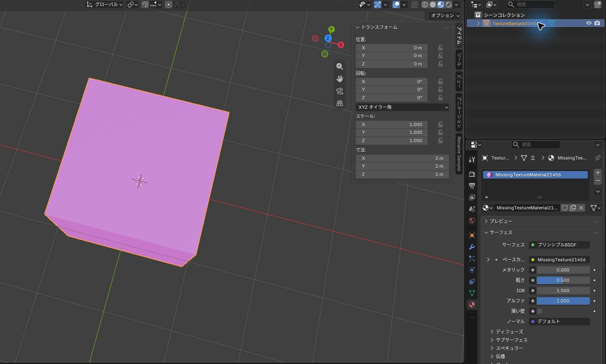
Task: Open the Object Constraints properties icon
Action: point(472,282)
